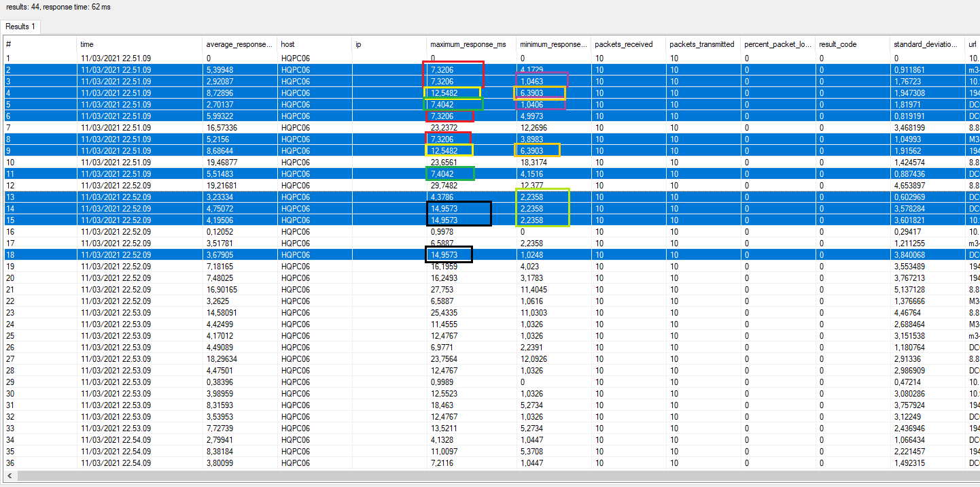Select the average response cell 19,46877
The image size is (980, 487).
point(240,163)
